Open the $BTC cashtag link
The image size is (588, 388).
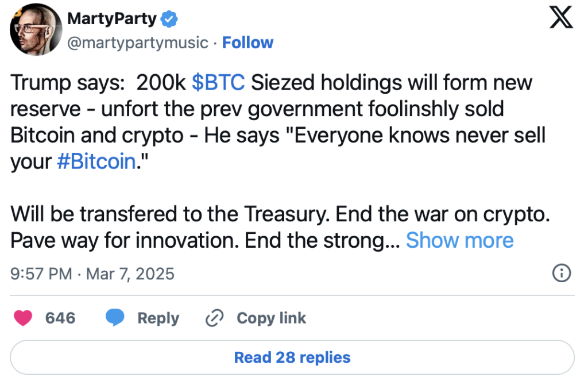point(218,83)
